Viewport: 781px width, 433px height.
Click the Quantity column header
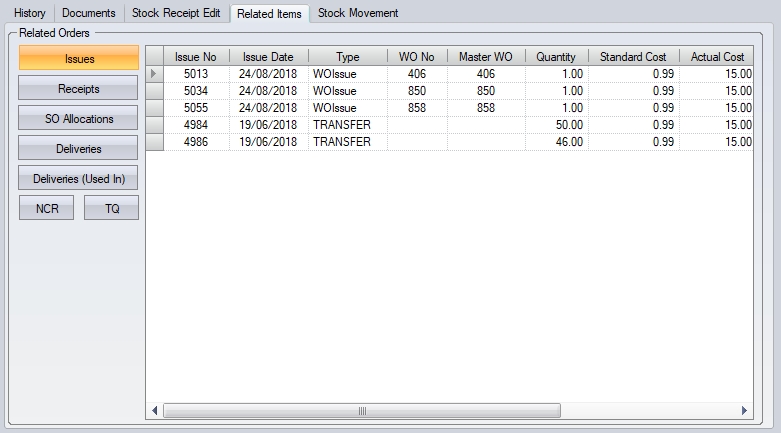pos(556,56)
